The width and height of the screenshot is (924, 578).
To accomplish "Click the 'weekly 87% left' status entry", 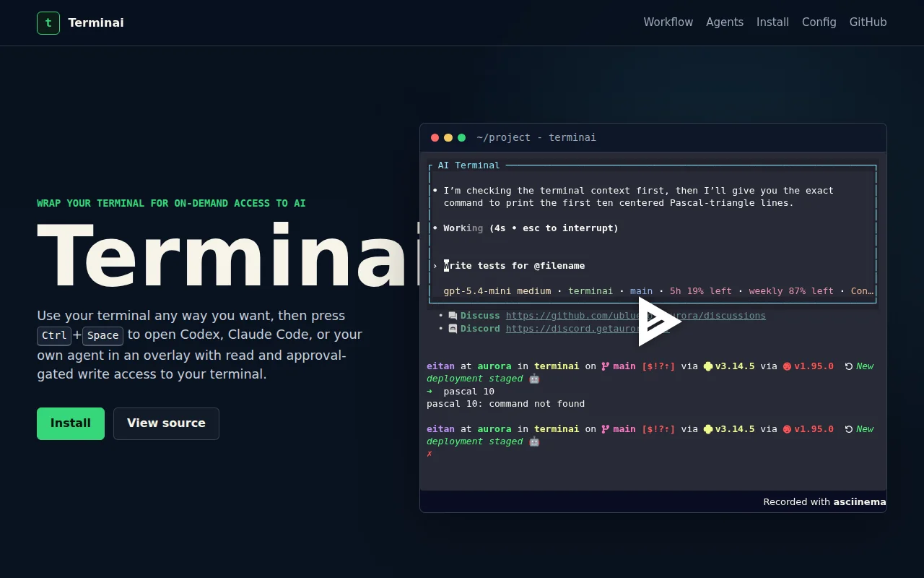I will 791,291.
